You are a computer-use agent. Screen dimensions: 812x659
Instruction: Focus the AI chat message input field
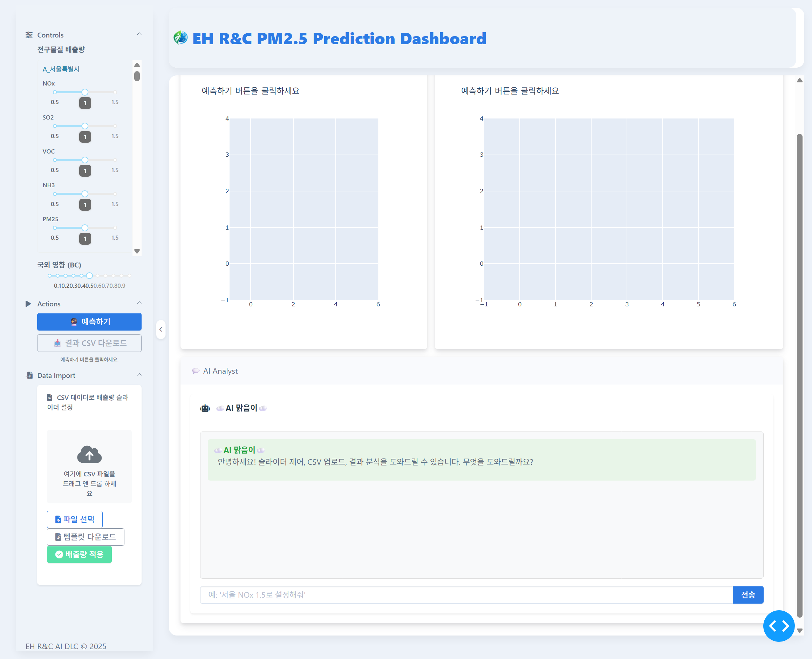(466, 595)
